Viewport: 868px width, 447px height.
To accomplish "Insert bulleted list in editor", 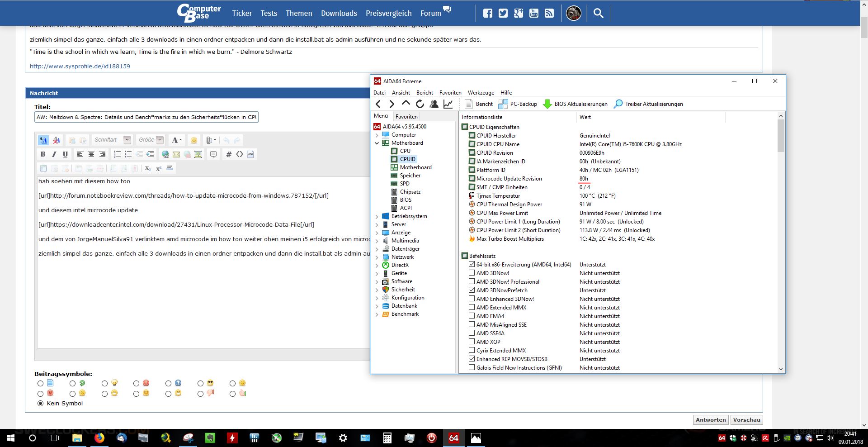I will 128,154.
